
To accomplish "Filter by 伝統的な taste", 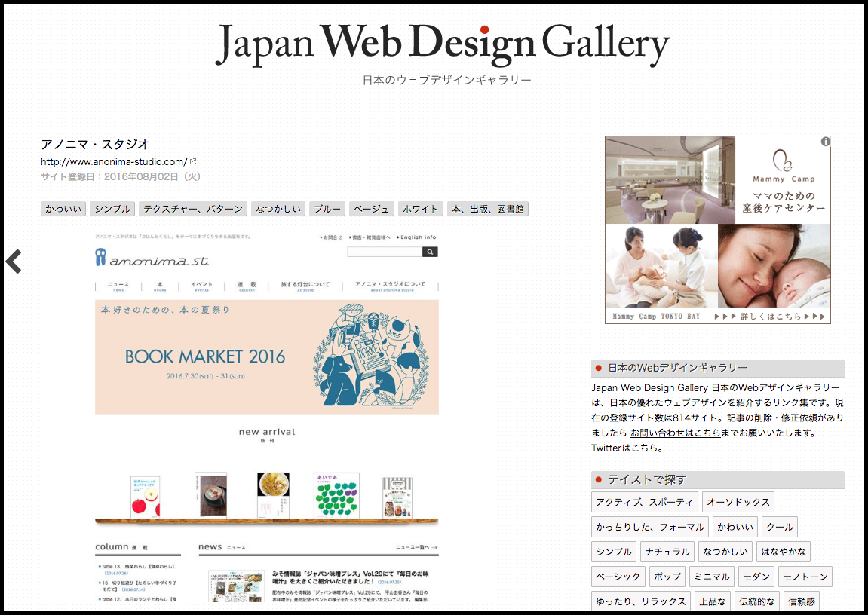I will click(756, 601).
